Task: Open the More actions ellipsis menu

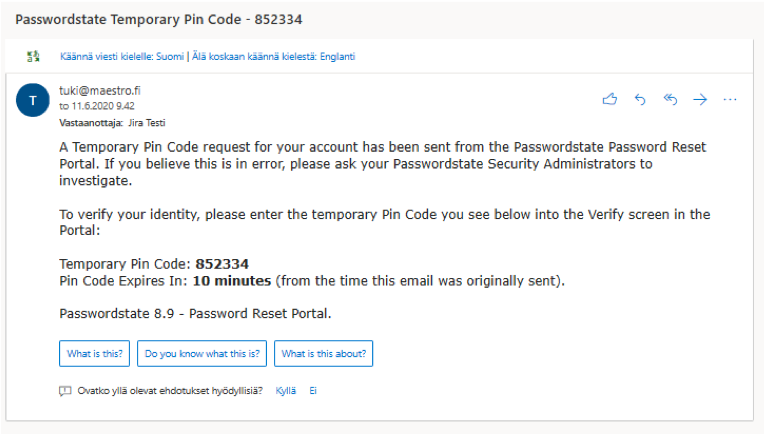Action: (x=730, y=99)
